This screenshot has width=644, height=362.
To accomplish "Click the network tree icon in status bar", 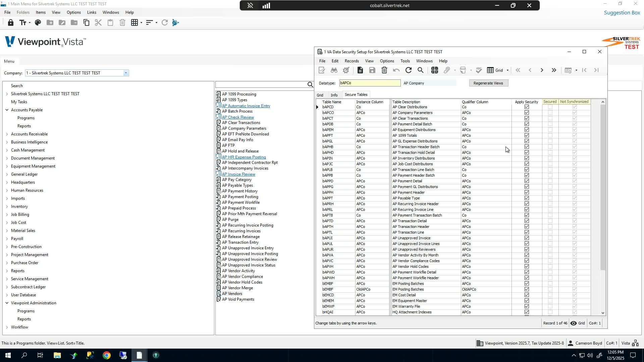I will 635,343.
